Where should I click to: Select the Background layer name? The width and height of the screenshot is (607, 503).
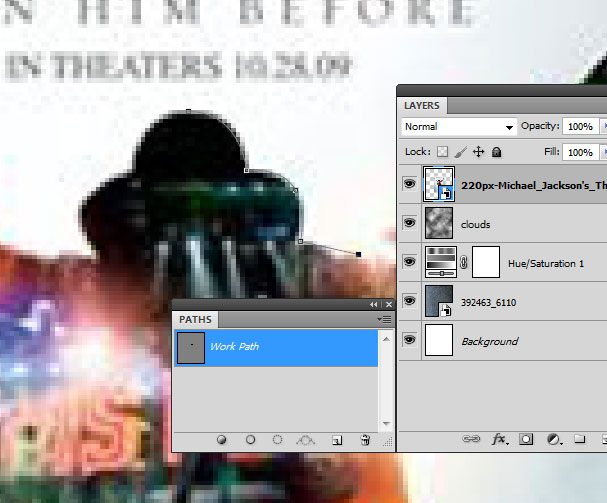tap(490, 342)
